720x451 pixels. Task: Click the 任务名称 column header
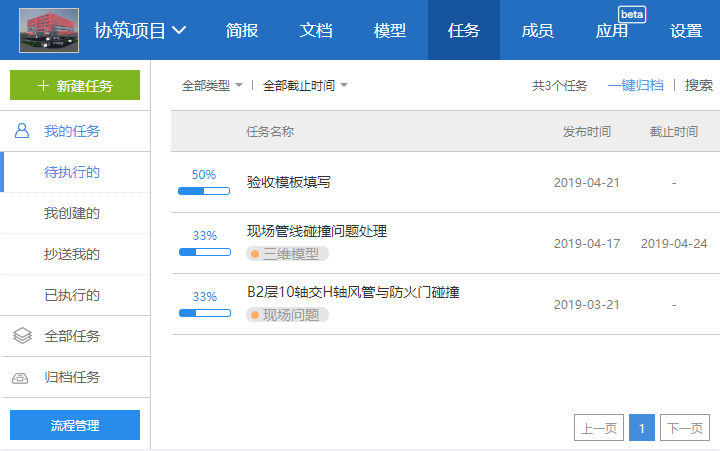click(270, 132)
